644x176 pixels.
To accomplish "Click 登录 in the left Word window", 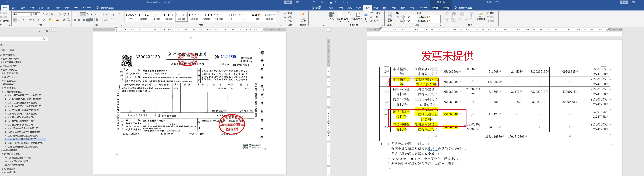I will coord(288,2).
